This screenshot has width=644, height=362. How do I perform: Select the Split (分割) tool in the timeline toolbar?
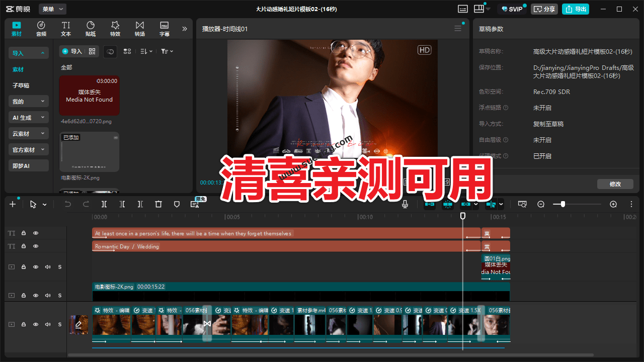click(104, 204)
